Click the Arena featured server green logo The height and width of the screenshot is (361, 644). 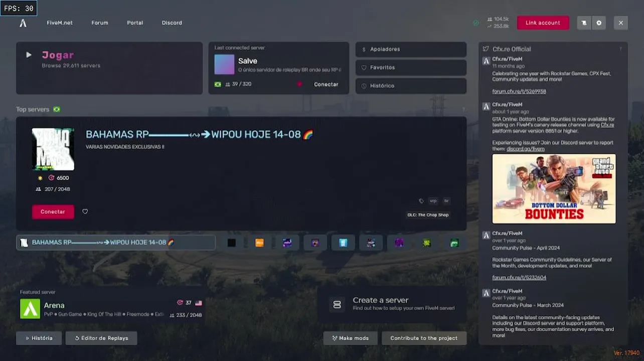30,309
